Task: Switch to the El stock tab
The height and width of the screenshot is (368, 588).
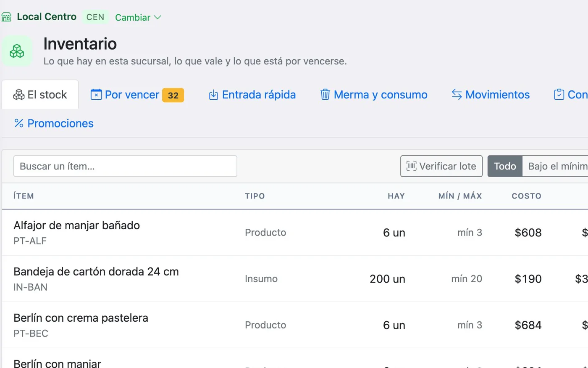Action: 40,95
